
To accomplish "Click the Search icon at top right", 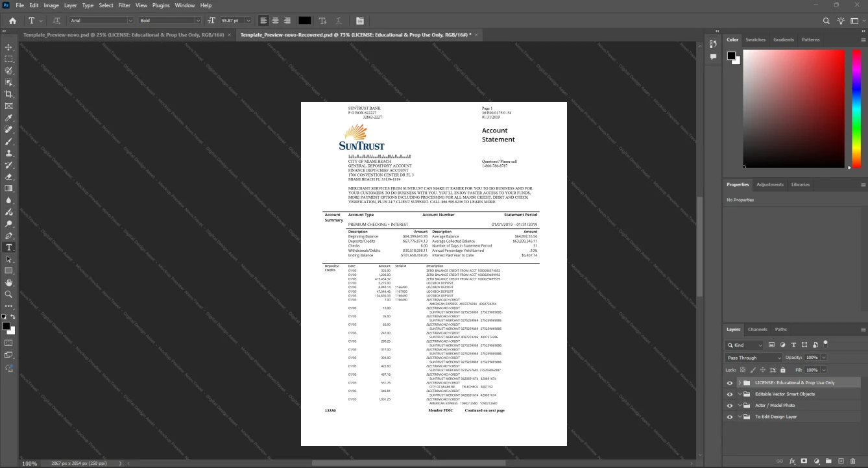I will tap(826, 21).
